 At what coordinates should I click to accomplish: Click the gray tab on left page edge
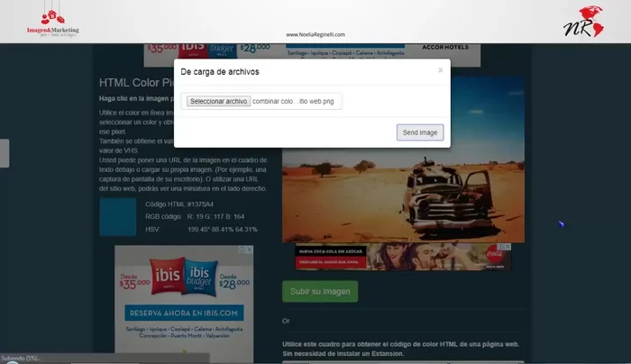5,153
